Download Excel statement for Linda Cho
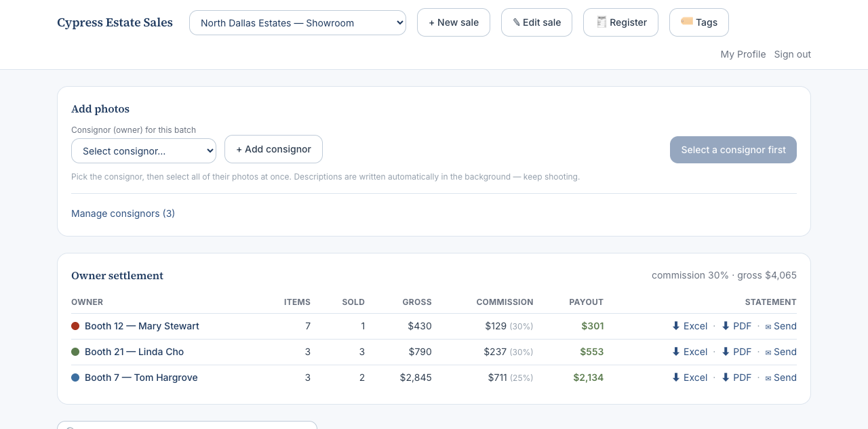 (x=690, y=352)
